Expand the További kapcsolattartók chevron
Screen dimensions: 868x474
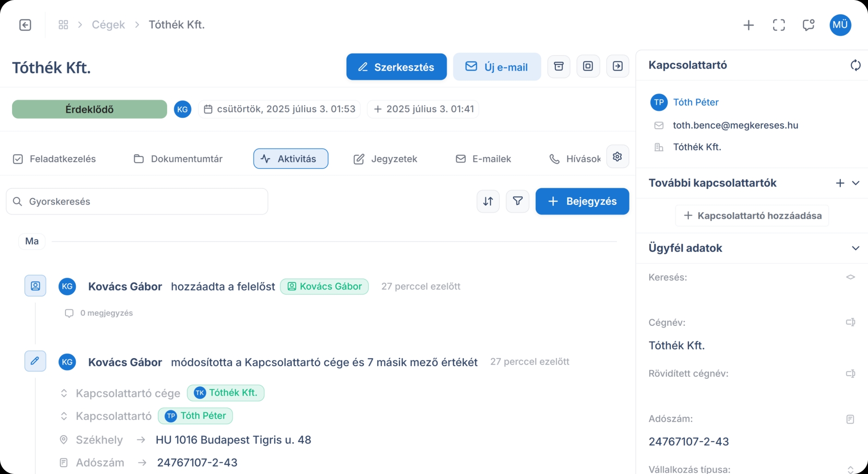[857, 183]
